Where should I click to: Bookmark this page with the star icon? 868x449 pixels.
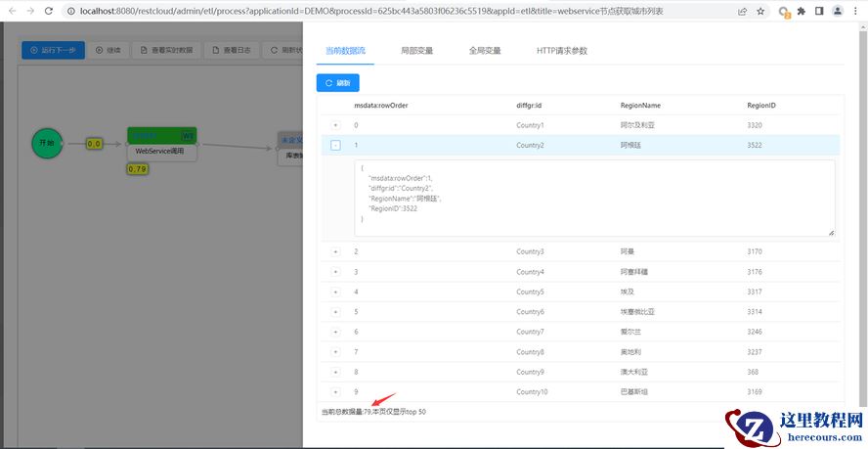click(x=760, y=11)
